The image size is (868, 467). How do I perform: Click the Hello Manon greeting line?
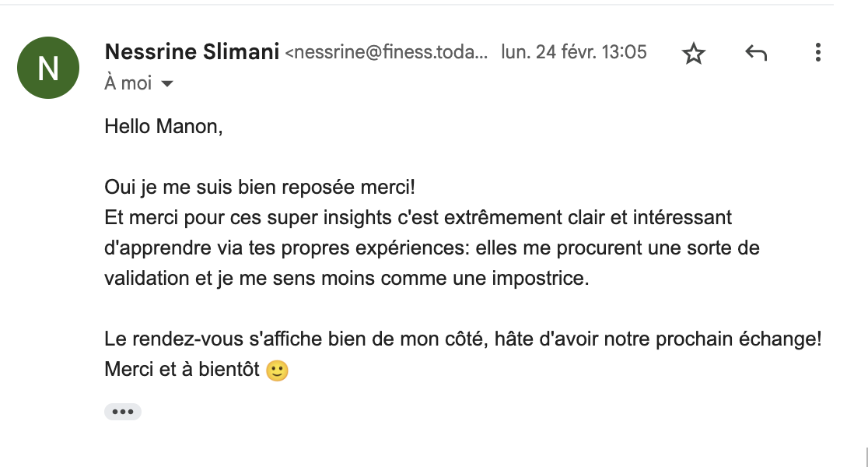click(163, 126)
